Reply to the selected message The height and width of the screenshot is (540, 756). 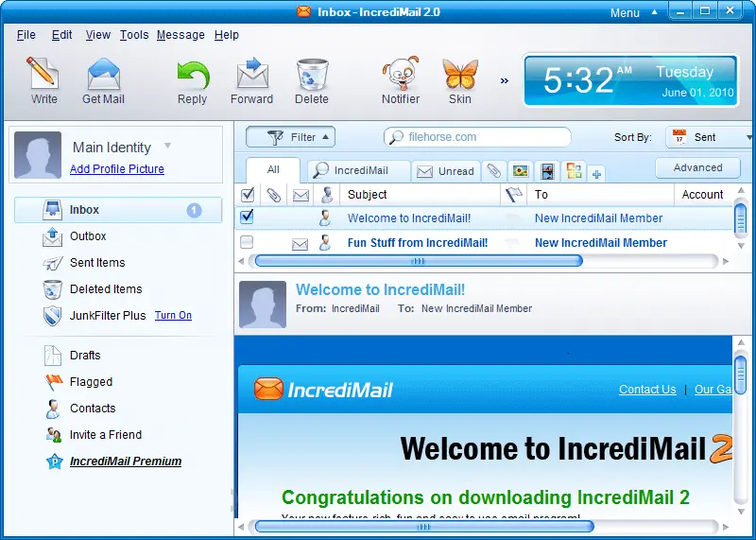(192, 79)
